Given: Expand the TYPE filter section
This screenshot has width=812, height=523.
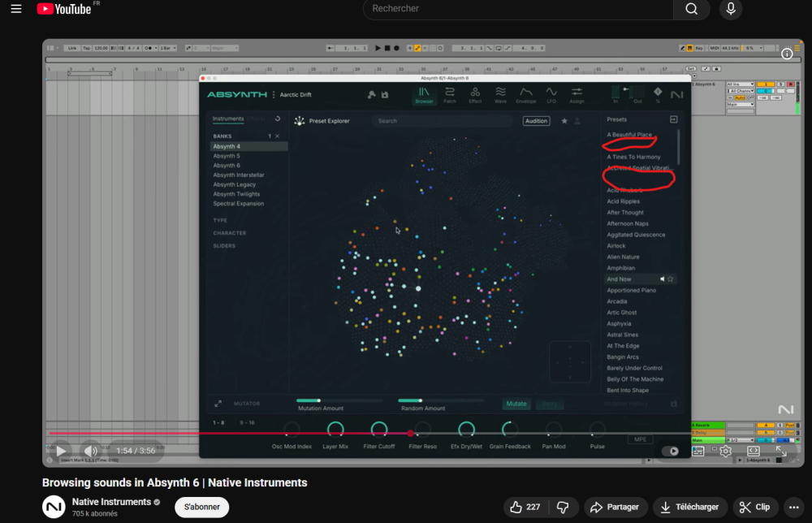Looking at the screenshot, I should (220, 221).
